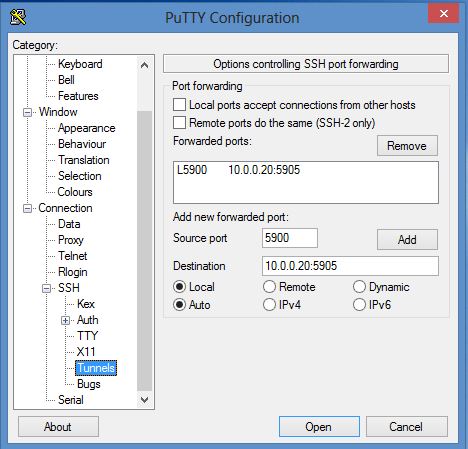Collapse the Connection tree node

(x=27, y=208)
